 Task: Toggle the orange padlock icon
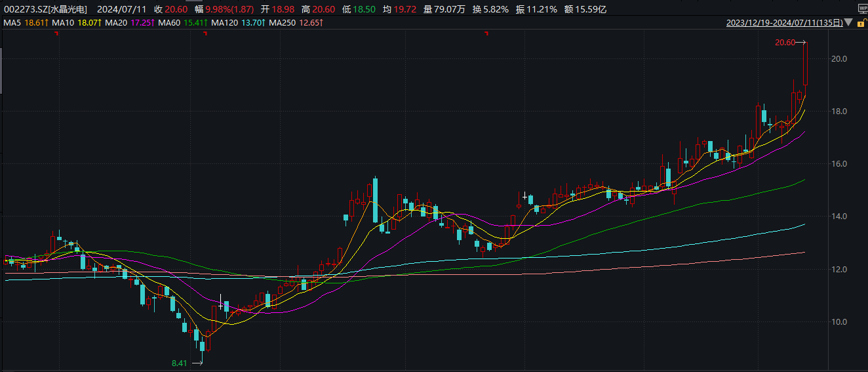coord(860,23)
